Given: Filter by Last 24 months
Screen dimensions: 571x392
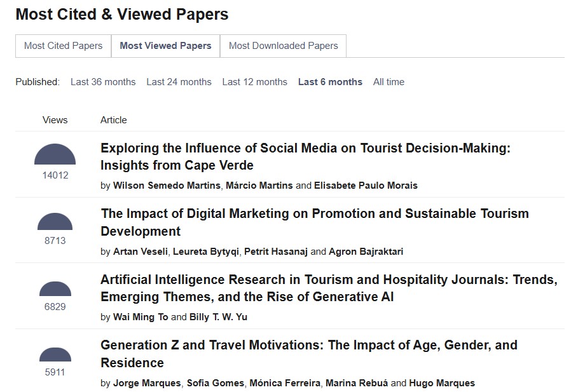Looking at the screenshot, I should [179, 82].
